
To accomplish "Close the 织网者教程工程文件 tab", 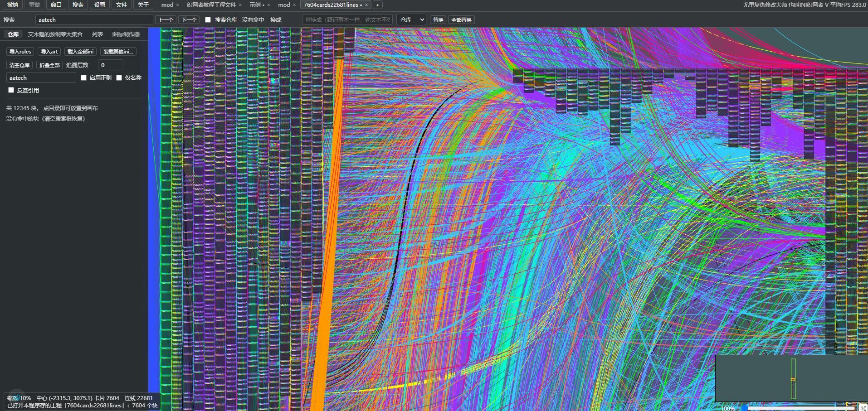I will [x=240, y=5].
